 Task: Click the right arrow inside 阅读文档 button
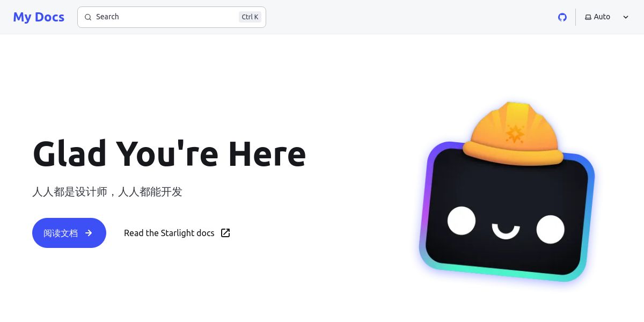pyautogui.click(x=89, y=233)
